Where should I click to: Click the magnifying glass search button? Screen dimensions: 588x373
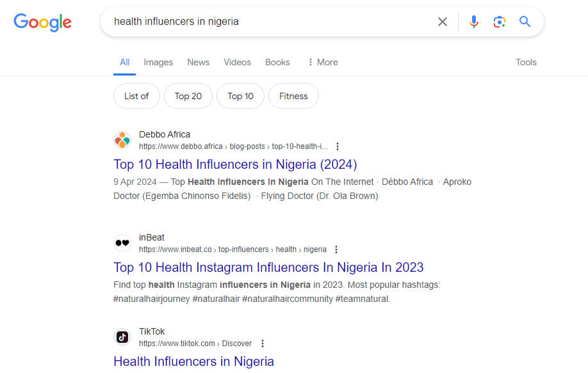tap(525, 22)
